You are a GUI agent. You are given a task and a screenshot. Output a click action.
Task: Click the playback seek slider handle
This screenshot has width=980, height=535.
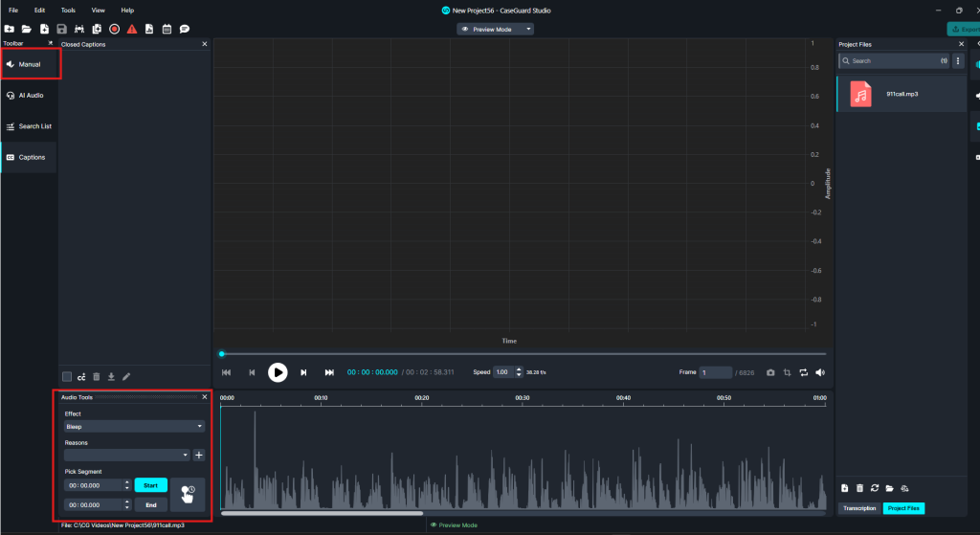click(x=222, y=354)
